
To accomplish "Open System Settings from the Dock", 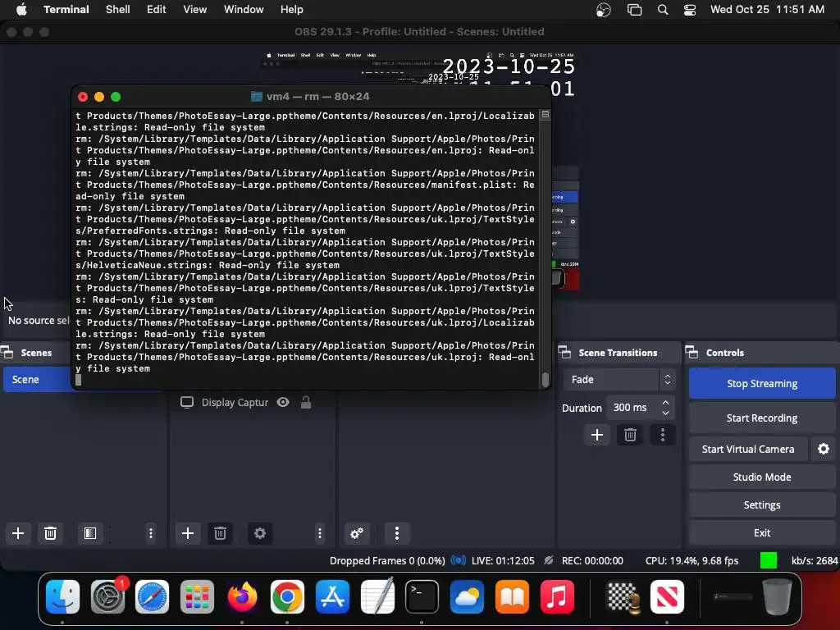I will point(107,596).
